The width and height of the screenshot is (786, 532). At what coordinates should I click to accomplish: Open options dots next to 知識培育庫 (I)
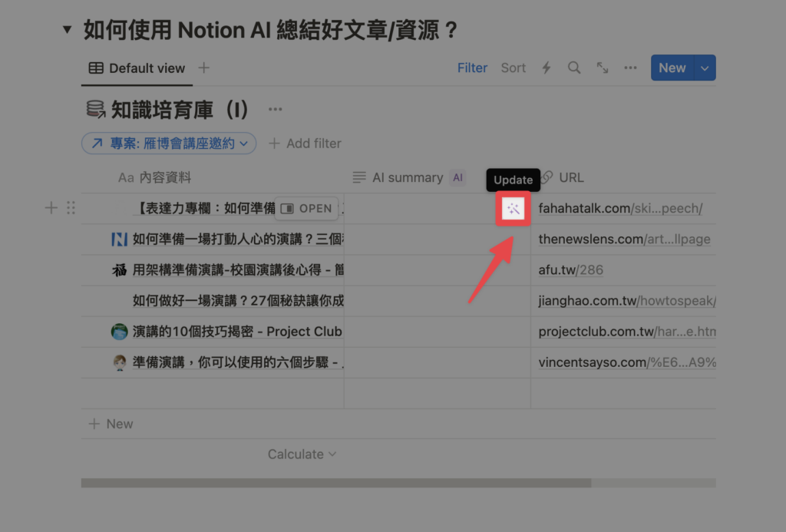click(276, 109)
